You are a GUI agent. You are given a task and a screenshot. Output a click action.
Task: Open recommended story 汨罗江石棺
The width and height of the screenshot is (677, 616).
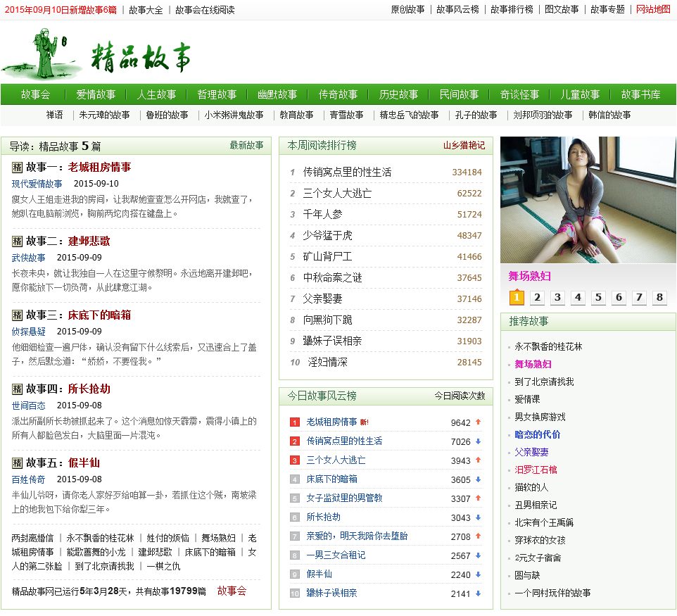point(536,470)
